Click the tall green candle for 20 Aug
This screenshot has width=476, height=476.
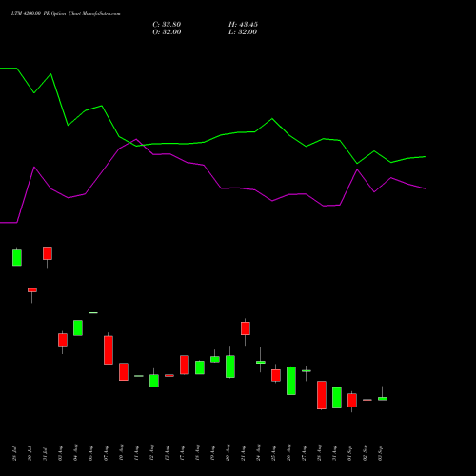pos(230,367)
